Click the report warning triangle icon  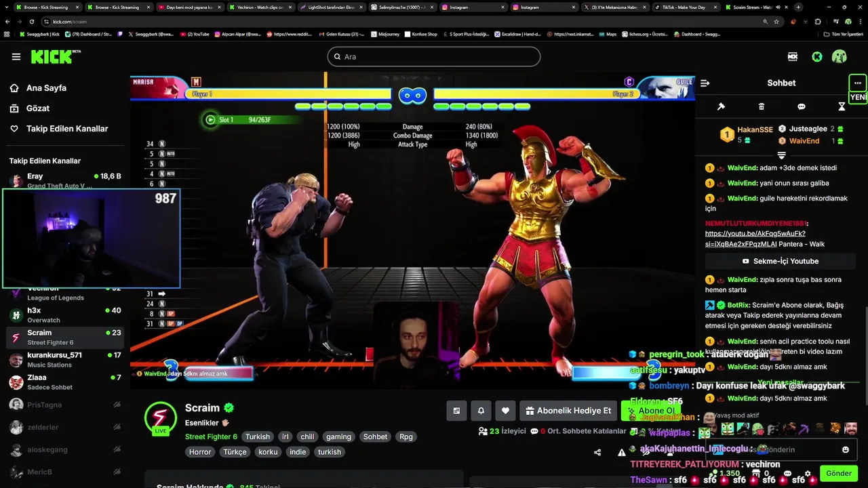622,452
